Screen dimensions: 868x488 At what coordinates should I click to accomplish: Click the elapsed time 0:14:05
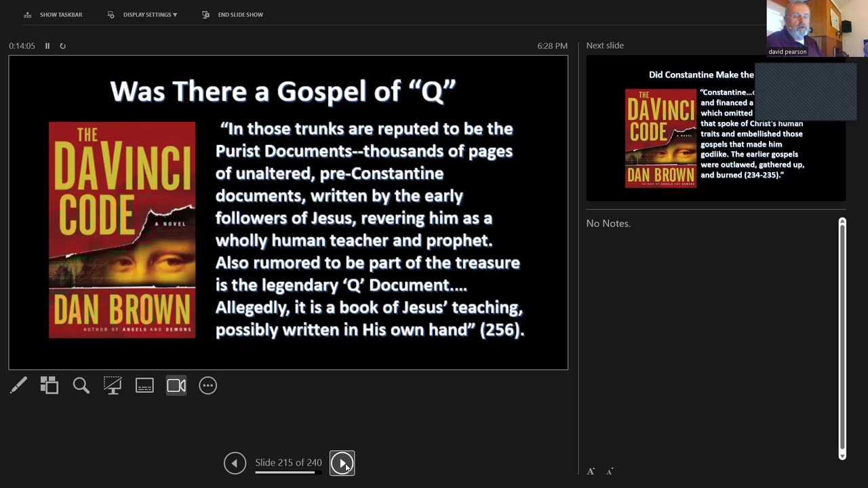pyautogui.click(x=22, y=46)
